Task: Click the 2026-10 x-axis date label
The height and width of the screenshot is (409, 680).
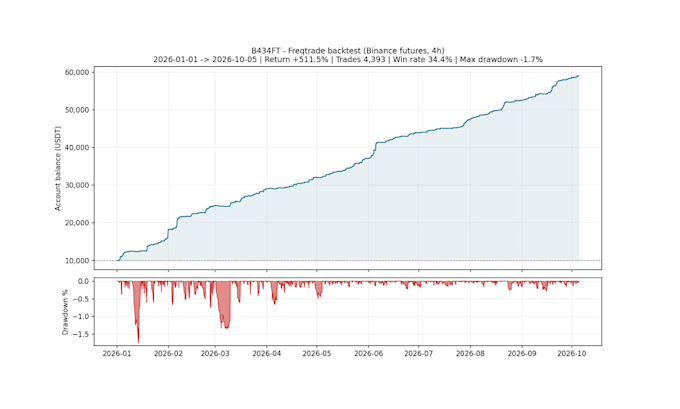Action: click(572, 353)
